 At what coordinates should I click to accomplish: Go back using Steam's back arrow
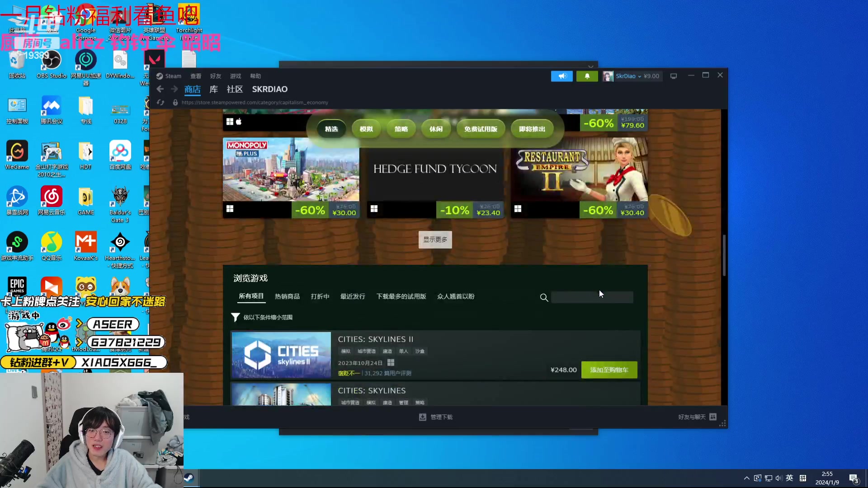pos(160,89)
